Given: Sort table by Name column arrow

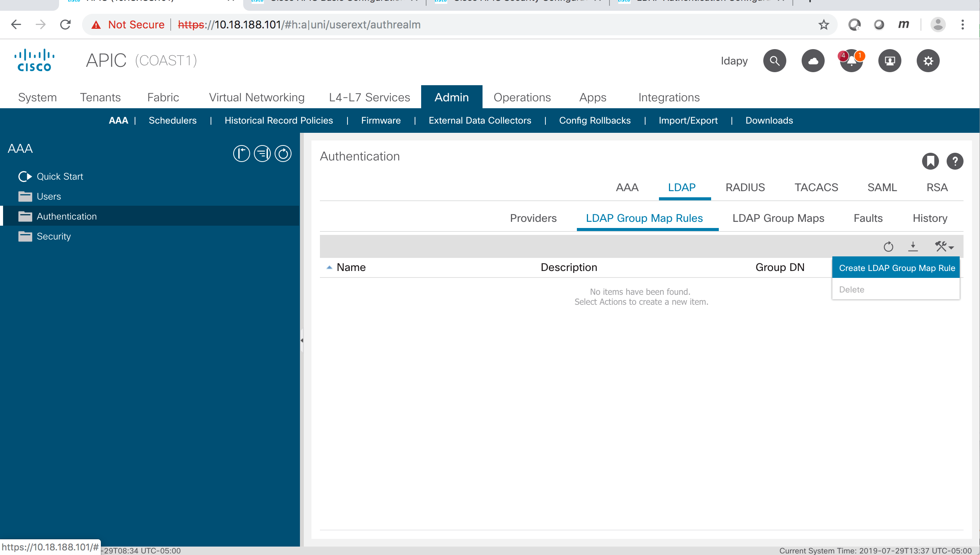Looking at the screenshot, I should pyautogui.click(x=329, y=268).
